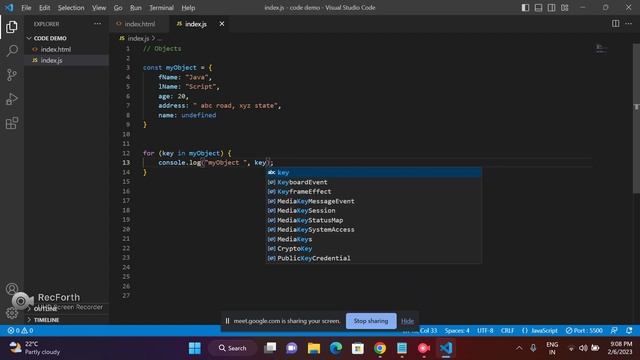This screenshot has height=360, width=640.
Task: Open File Explorer from the taskbar
Action: 314,348
